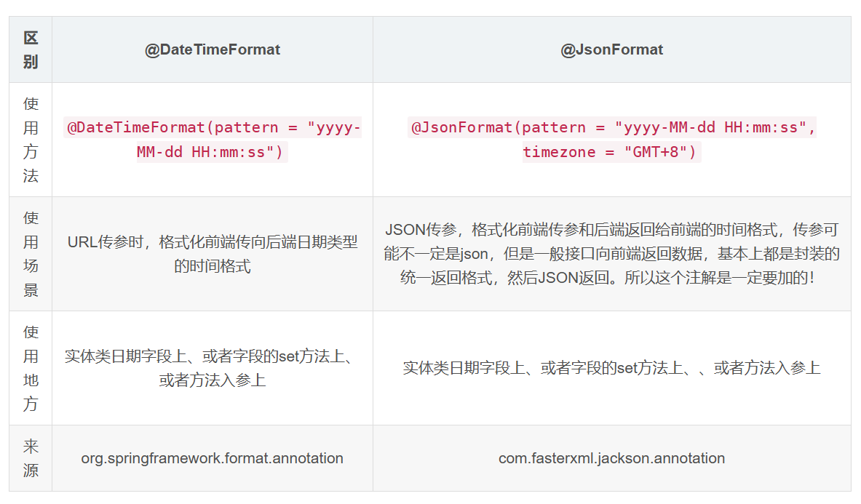
Task: Click the 使用场景 row label
Action: point(31,254)
